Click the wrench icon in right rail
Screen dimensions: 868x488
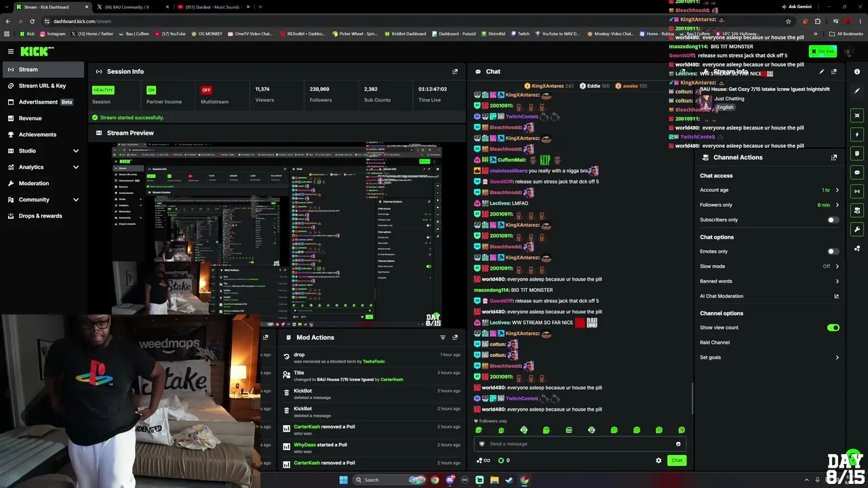(857, 229)
